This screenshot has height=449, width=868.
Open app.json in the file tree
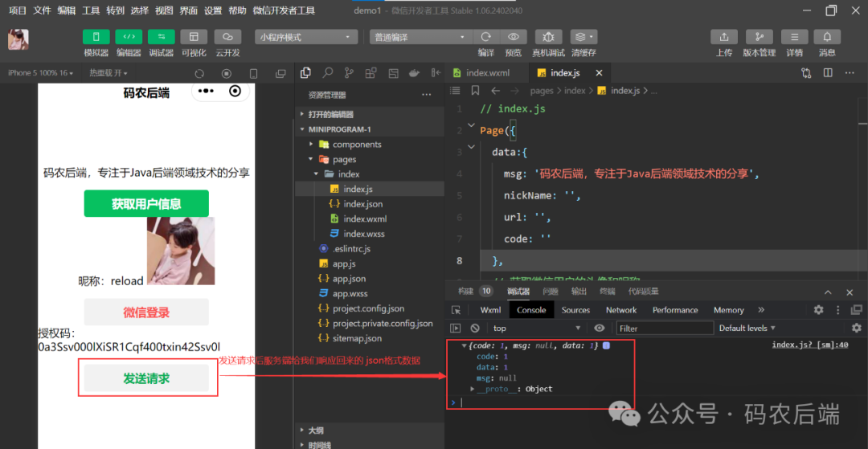coord(370,279)
